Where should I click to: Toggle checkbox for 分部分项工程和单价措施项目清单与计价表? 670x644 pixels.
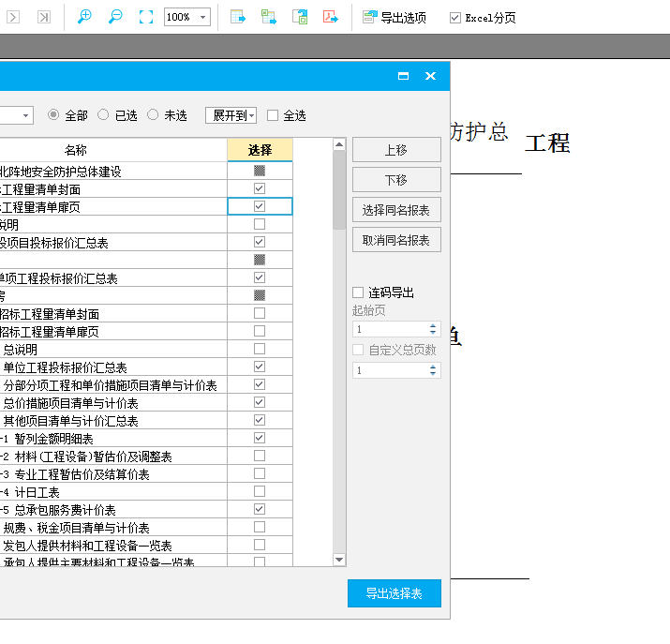pyautogui.click(x=260, y=384)
